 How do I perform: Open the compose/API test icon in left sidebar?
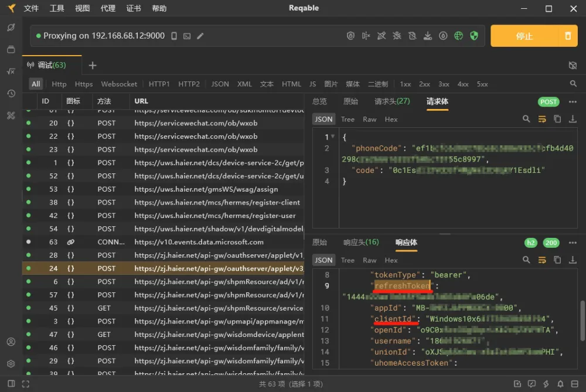[x=11, y=28]
